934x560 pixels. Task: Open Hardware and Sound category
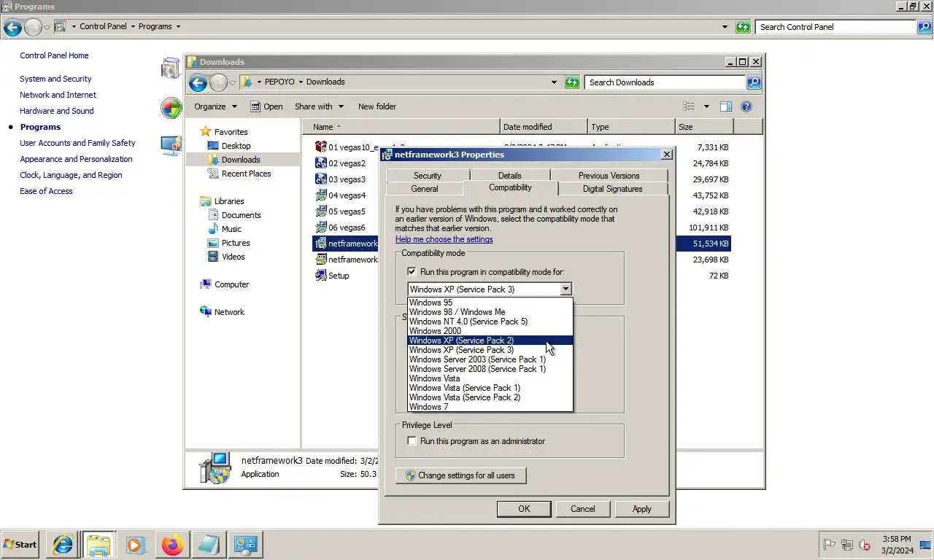click(57, 111)
